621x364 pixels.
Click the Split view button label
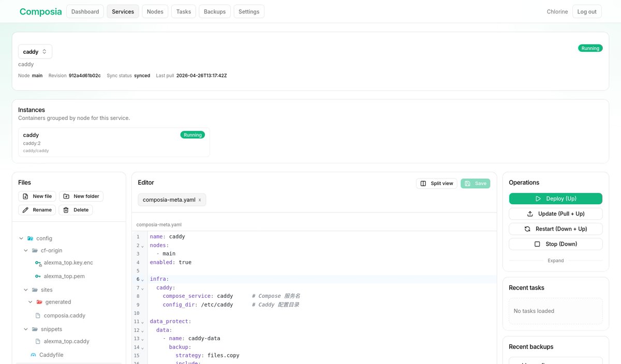(x=442, y=184)
